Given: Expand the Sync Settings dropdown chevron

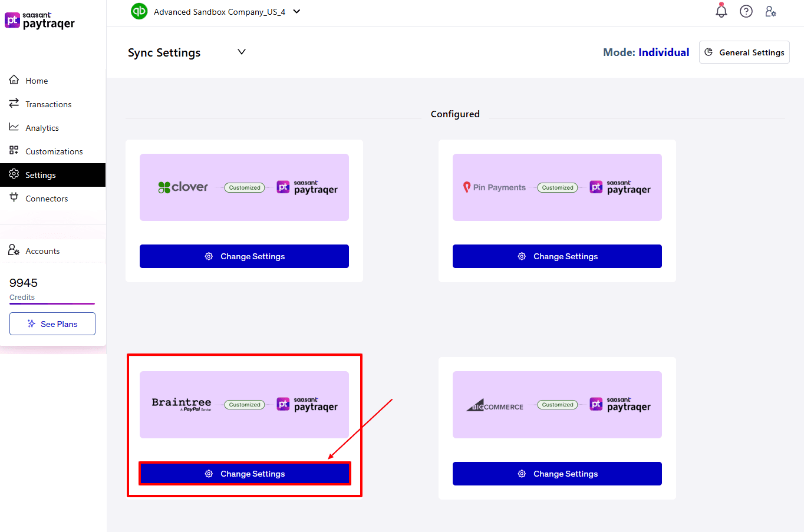Looking at the screenshot, I should coord(242,52).
